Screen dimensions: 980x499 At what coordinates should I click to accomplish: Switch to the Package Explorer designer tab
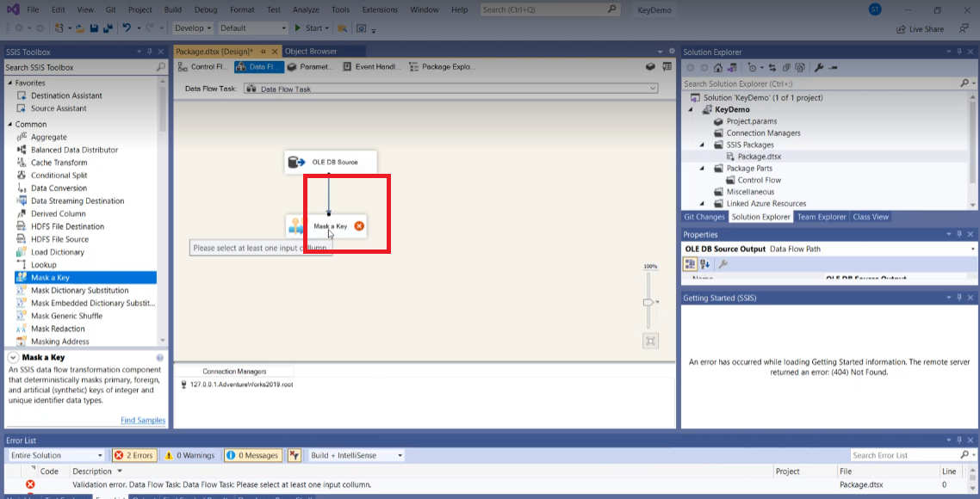(x=442, y=67)
